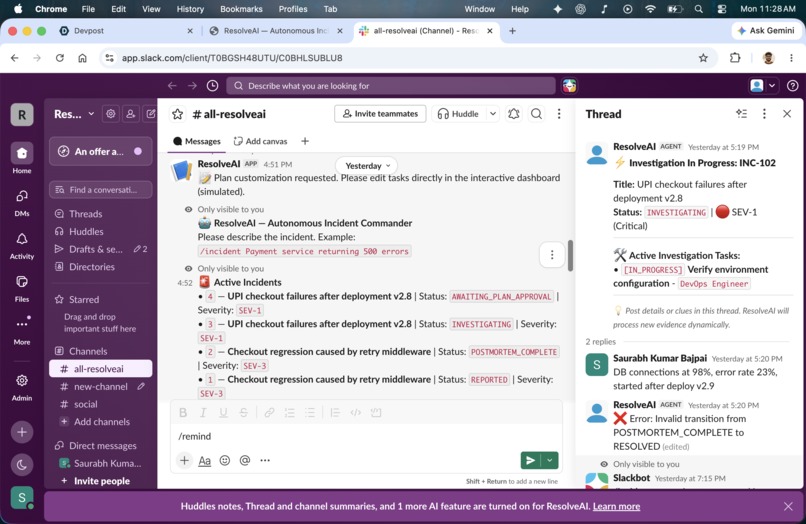806x524 pixels.
Task: Open the More menu in sidebar
Action: 22,330
